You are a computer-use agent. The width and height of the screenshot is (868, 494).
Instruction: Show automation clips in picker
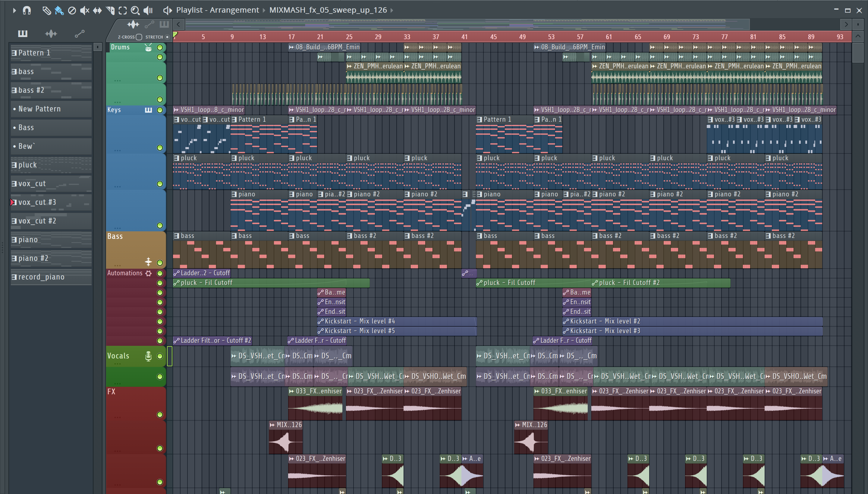point(80,34)
